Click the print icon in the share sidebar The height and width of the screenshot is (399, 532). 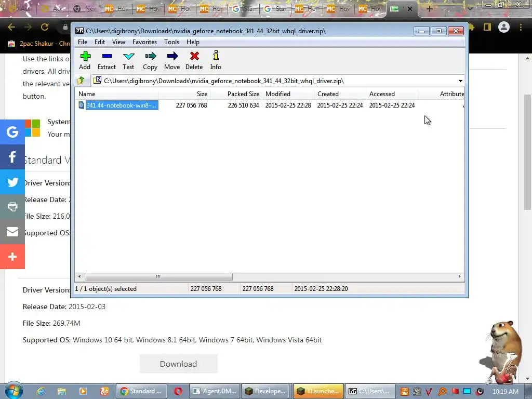point(12,207)
